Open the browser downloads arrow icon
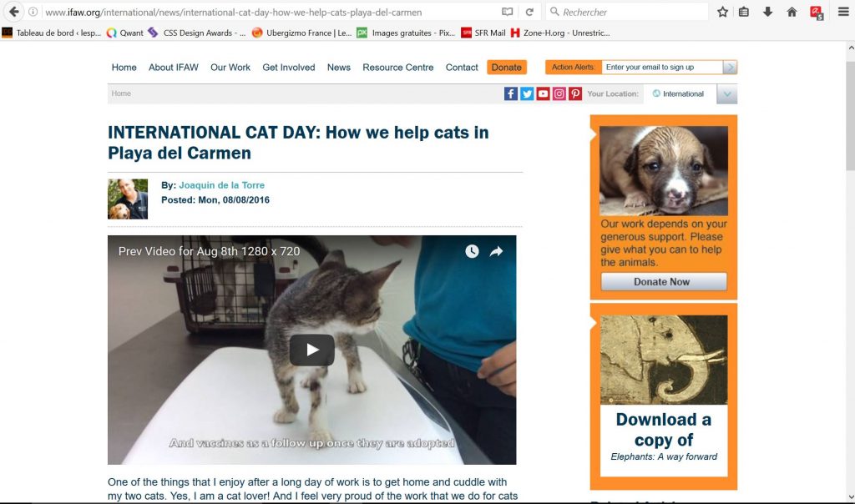The image size is (855, 504). pos(768,12)
